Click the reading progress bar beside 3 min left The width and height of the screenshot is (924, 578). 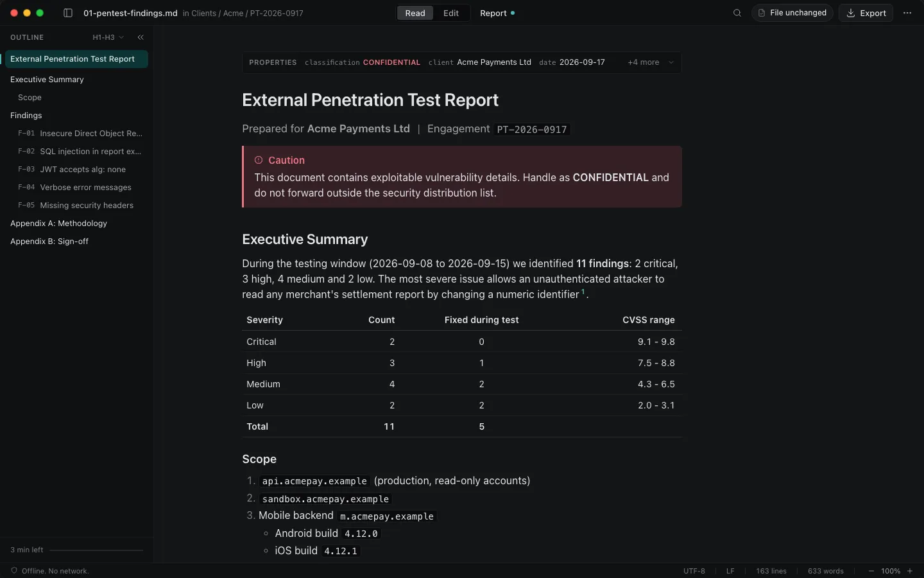[96, 550]
